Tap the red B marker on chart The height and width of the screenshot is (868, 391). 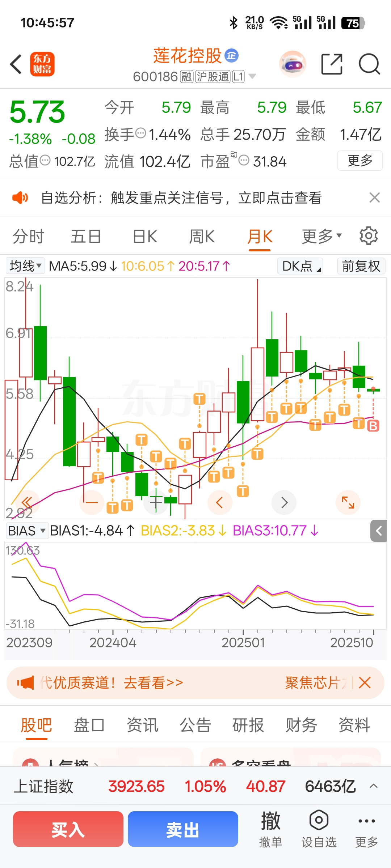[x=373, y=426]
